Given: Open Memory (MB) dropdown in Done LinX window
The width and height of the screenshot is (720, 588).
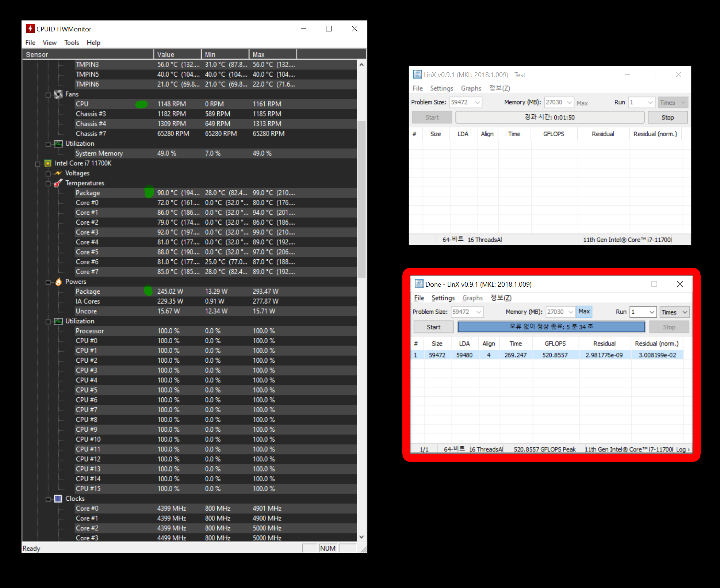Looking at the screenshot, I should click(571, 312).
